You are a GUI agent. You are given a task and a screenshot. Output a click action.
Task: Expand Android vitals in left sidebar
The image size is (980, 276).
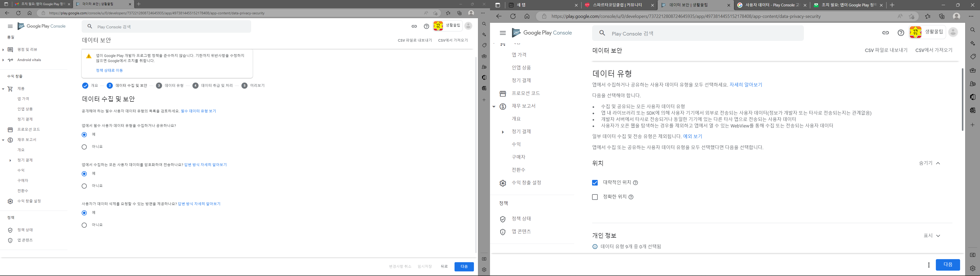3,60
